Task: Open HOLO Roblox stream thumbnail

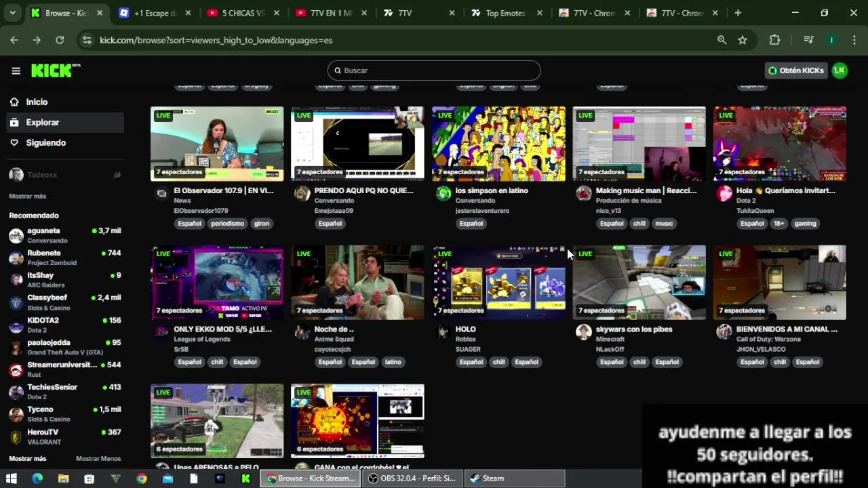Action: click(498, 283)
